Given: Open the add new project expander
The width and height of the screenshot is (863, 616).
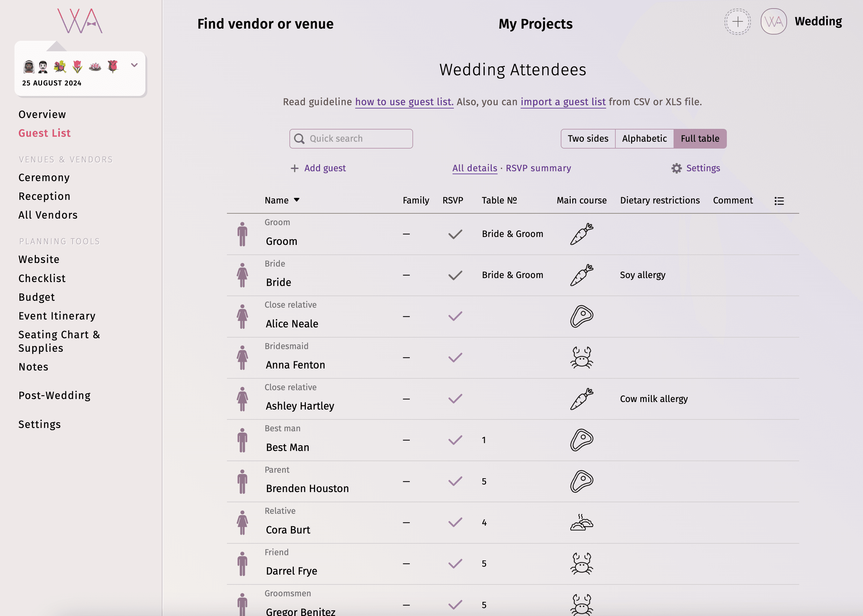Looking at the screenshot, I should (x=738, y=22).
